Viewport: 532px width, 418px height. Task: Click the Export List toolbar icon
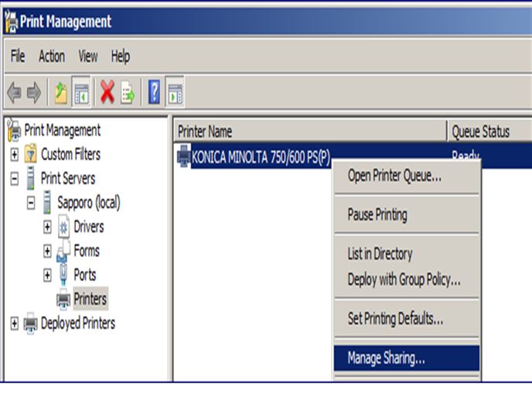127,94
